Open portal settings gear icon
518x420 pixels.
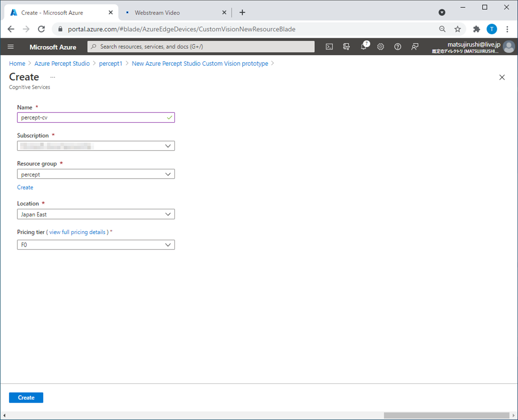[x=381, y=47]
